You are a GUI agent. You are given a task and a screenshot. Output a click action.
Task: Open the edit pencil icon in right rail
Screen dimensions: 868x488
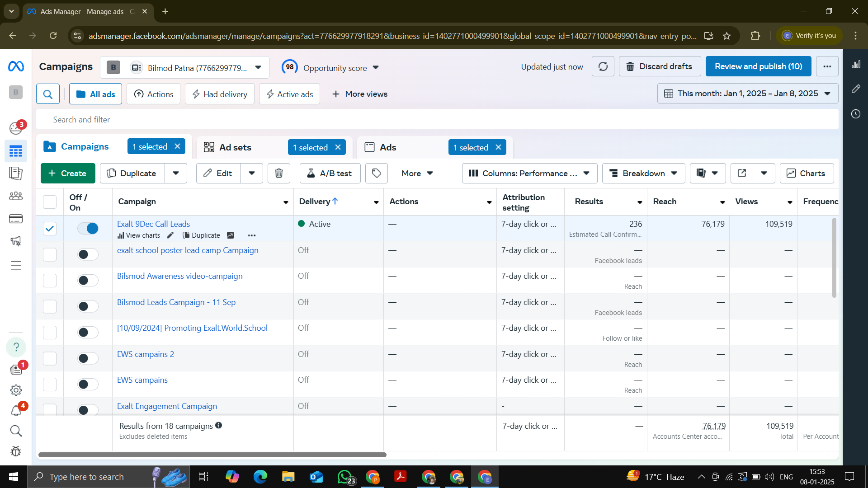pyautogui.click(x=856, y=89)
